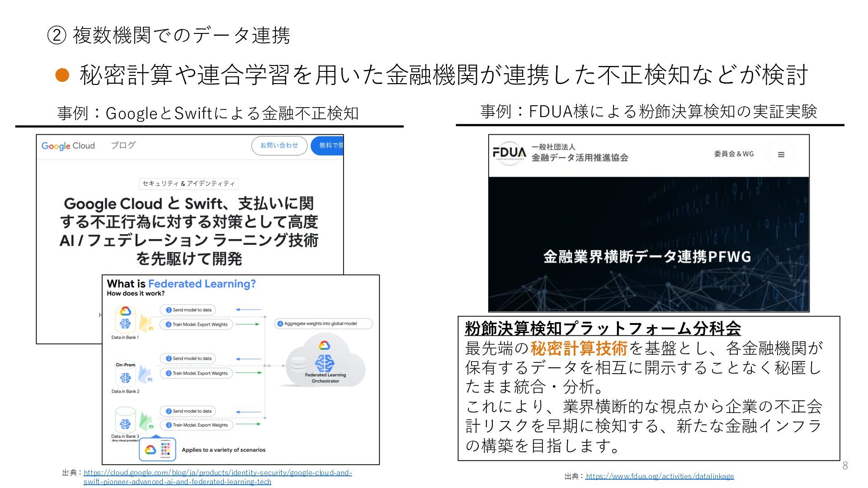Click the Aggregate weights into global model step
The image size is (868, 488).
(323, 324)
